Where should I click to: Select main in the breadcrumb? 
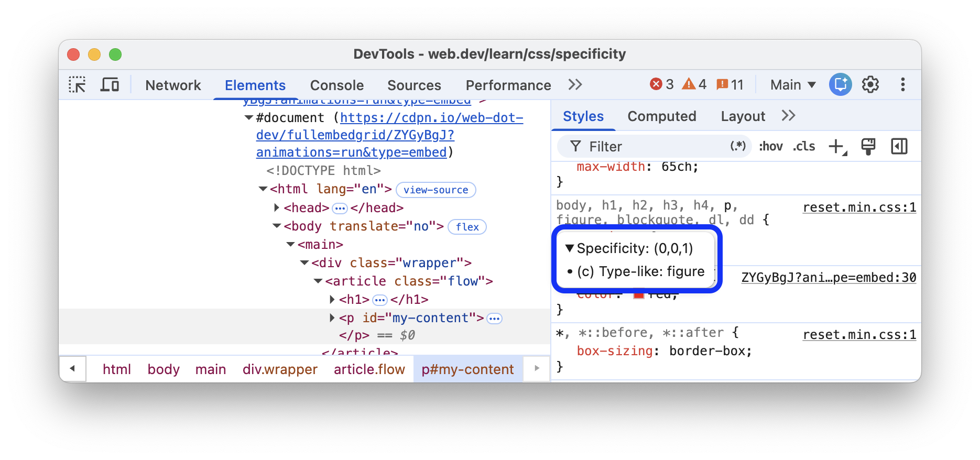(211, 369)
